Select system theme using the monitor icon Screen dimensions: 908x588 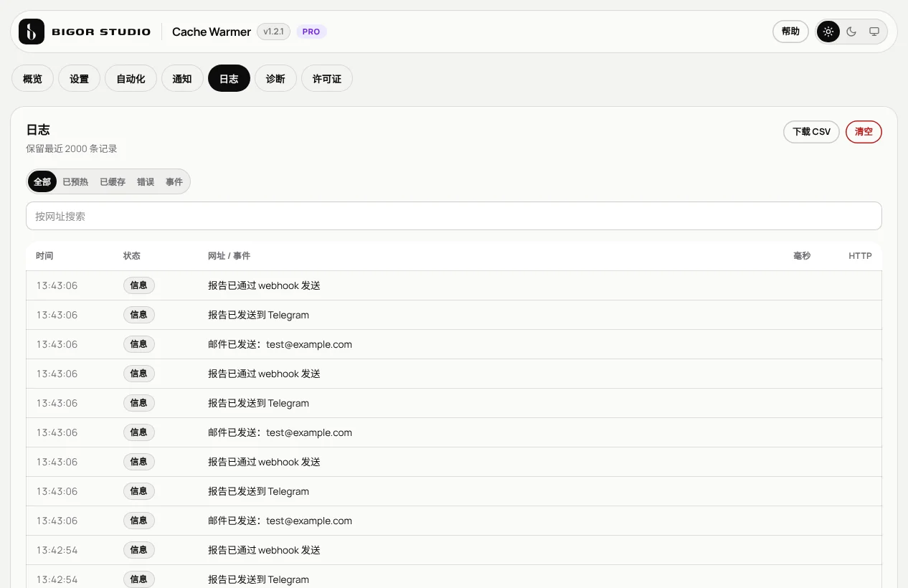[874, 32]
